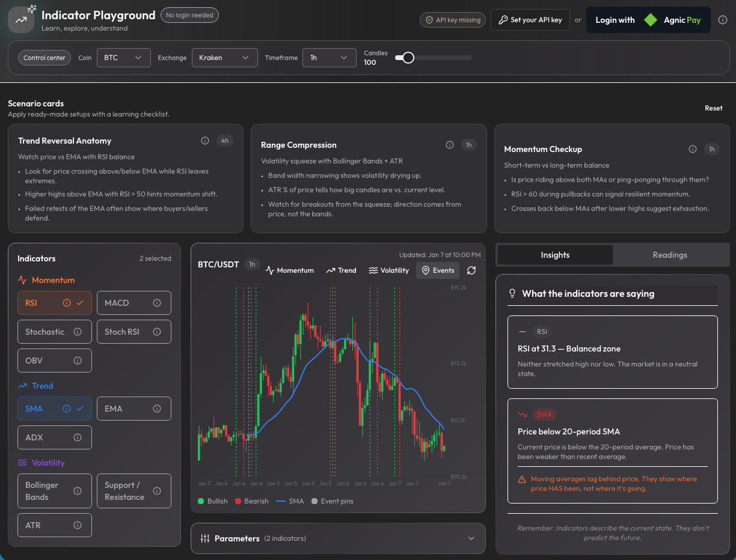This screenshot has width=736, height=560.
Task: Open the Coin dropdown showing BTC
Action: [123, 57]
